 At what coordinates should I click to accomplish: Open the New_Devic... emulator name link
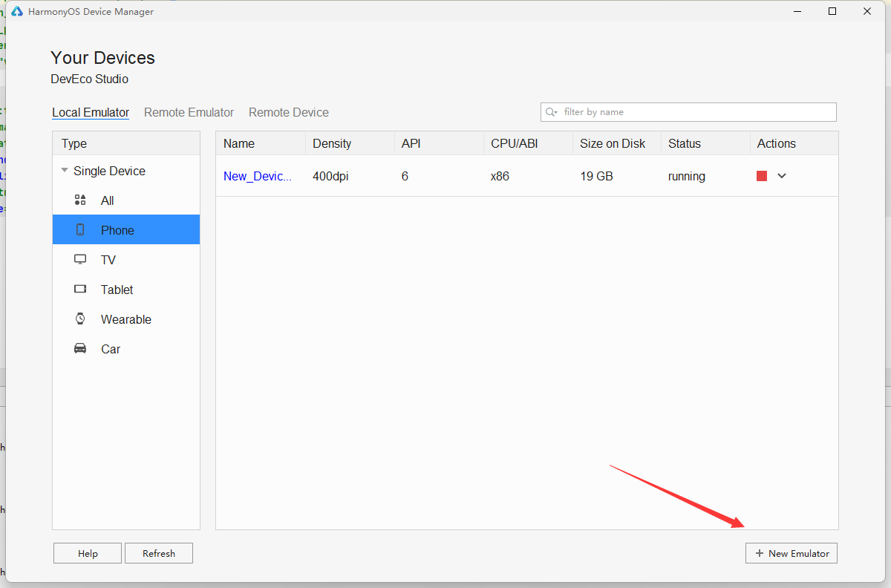pyautogui.click(x=258, y=176)
